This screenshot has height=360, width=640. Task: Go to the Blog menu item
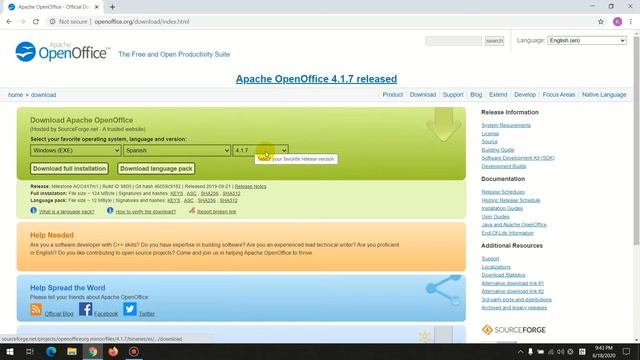tap(476, 95)
